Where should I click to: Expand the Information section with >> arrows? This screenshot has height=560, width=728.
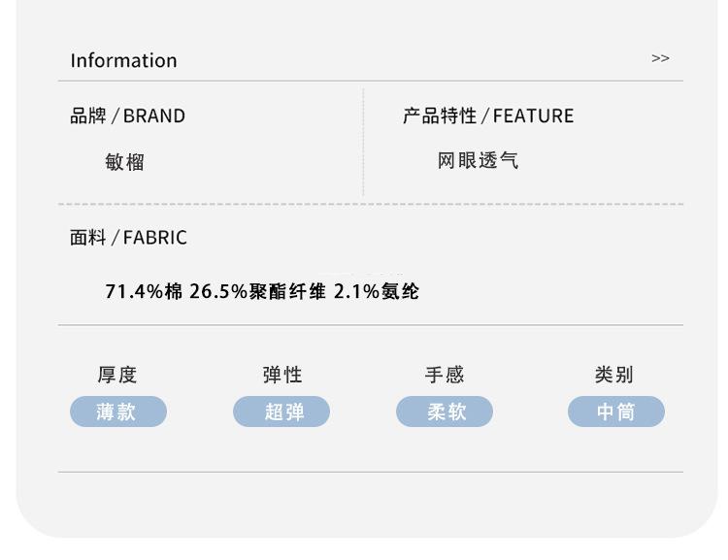(x=660, y=59)
